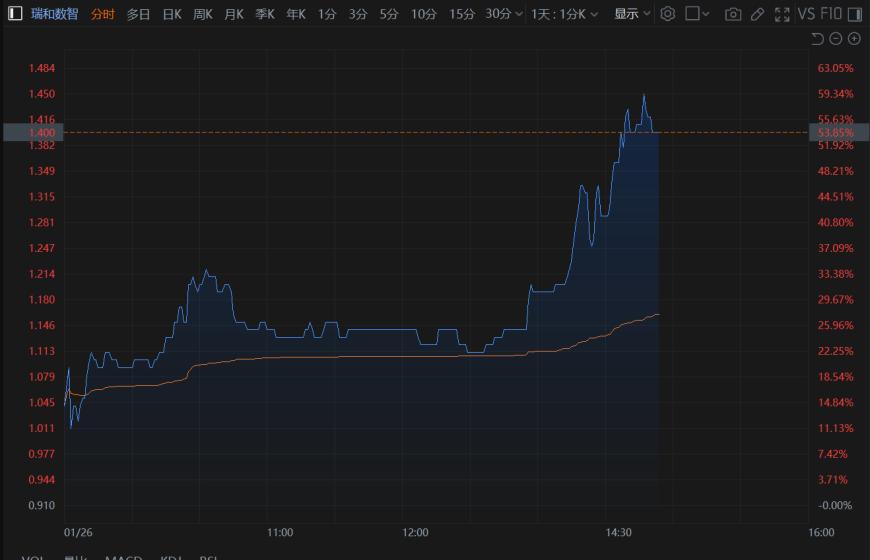The height and width of the screenshot is (560, 870).
Task: Toggle the left sidebar panel icon
Action: click(15, 13)
